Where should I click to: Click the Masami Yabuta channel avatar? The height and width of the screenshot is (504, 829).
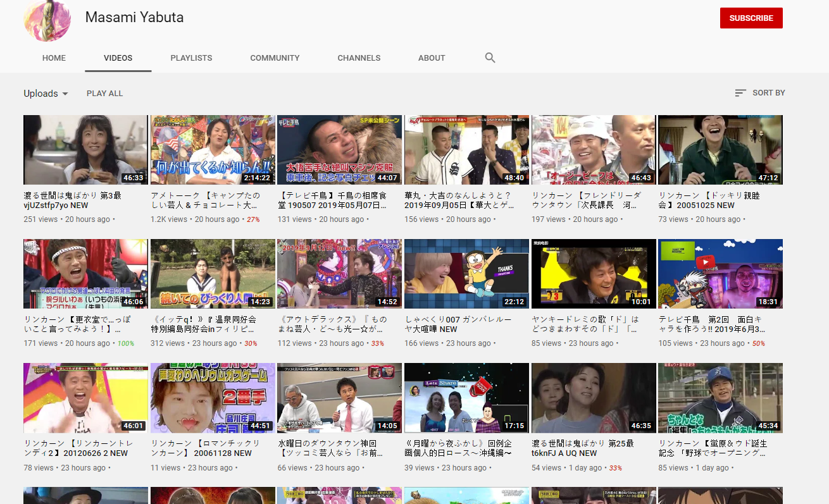pos(47,18)
